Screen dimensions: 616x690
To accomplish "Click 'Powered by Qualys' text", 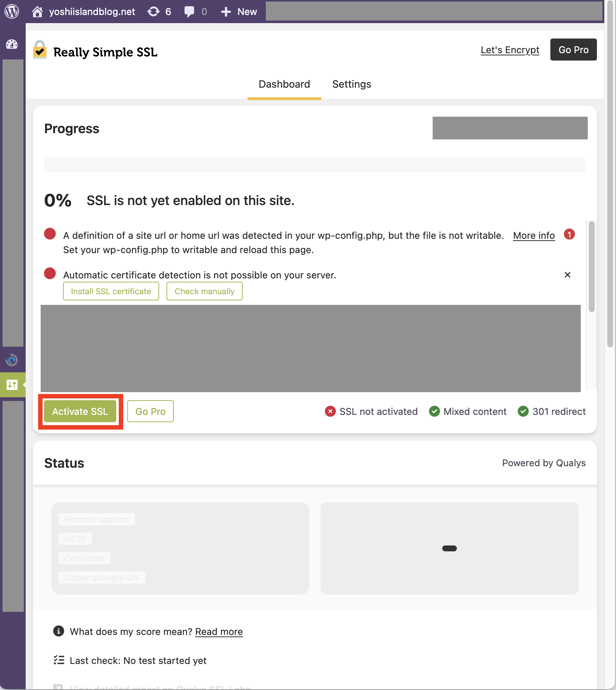I will 544,463.
